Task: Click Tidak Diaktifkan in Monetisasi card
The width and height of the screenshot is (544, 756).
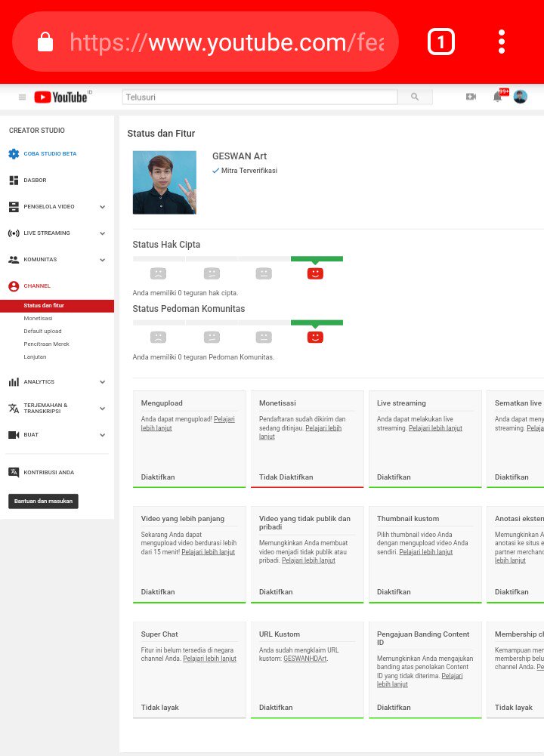Action: click(286, 477)
